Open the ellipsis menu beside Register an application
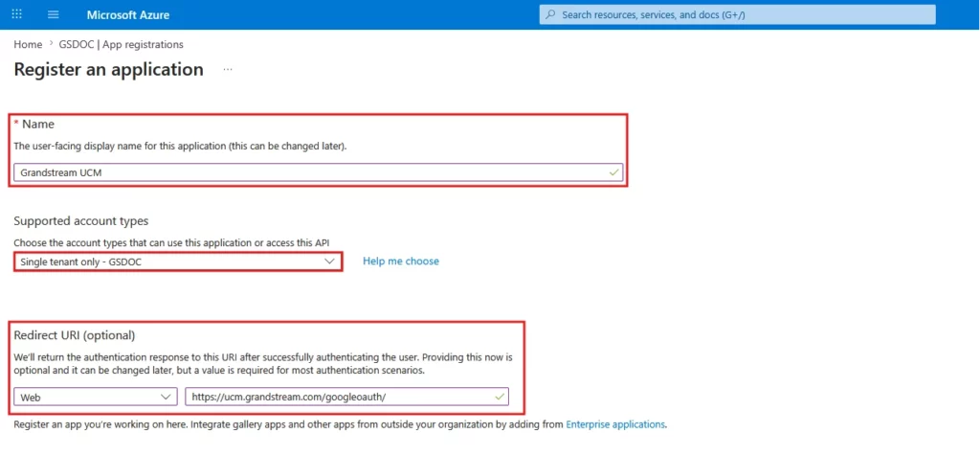This screenshot has height=456, width=980. [228, 69]
